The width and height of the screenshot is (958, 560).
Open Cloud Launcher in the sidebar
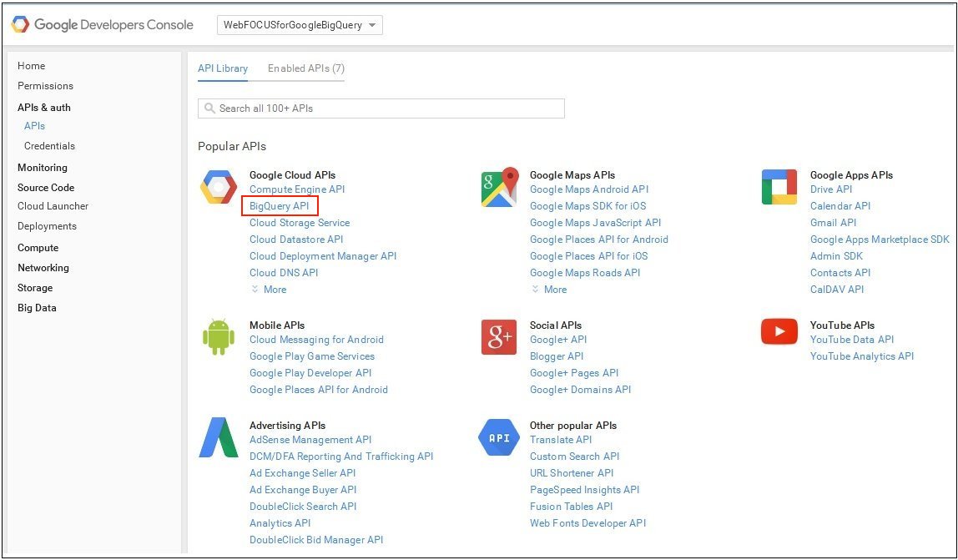[x=53, y=206]
